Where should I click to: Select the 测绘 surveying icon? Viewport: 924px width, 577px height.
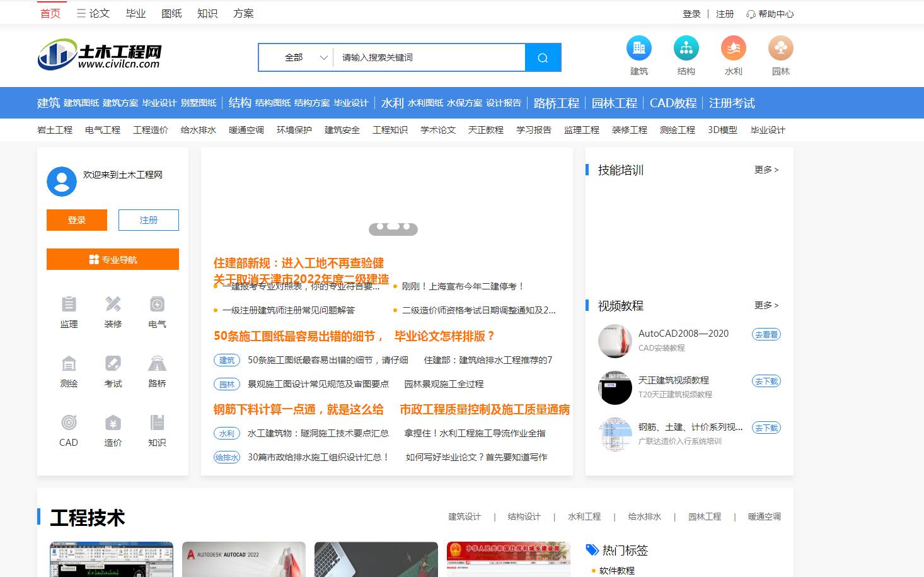point(69,364)
